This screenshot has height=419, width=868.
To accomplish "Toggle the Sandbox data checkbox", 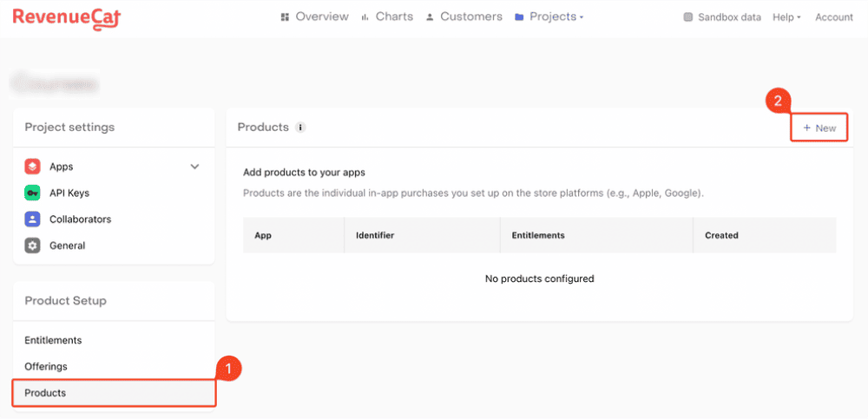I will [x=688, y=17].
